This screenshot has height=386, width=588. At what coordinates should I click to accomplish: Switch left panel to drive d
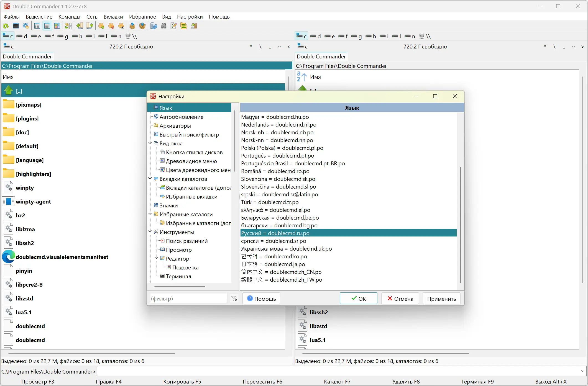click(22, 36)
